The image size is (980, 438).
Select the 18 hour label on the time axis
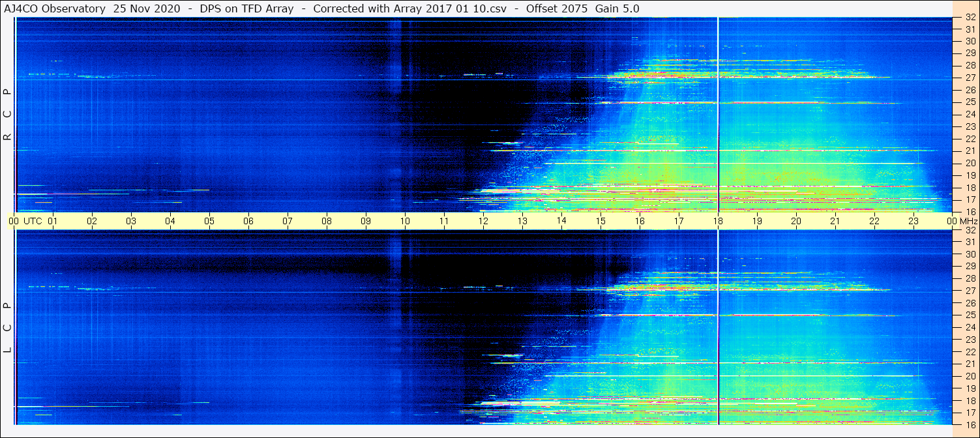(718, 221)
